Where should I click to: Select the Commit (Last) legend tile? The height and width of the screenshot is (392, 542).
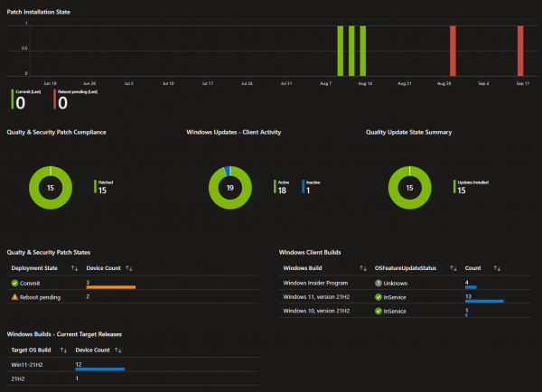tap(26, 99)
